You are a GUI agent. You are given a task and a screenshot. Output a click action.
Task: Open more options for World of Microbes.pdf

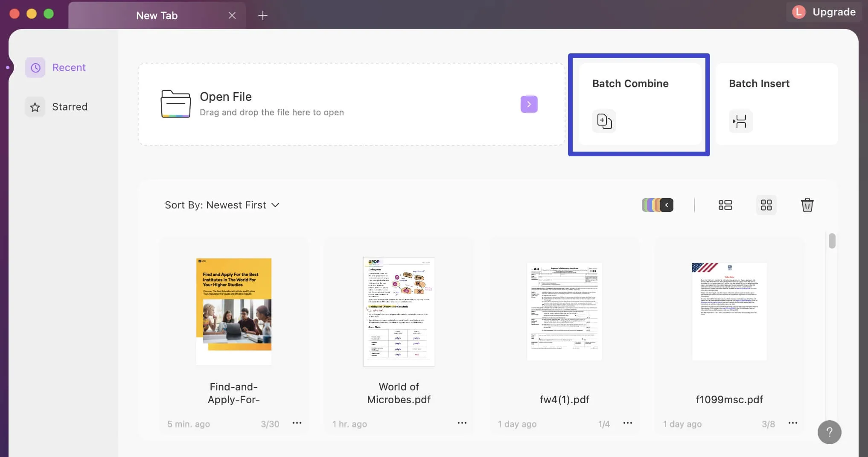click(x=462, y=423)
